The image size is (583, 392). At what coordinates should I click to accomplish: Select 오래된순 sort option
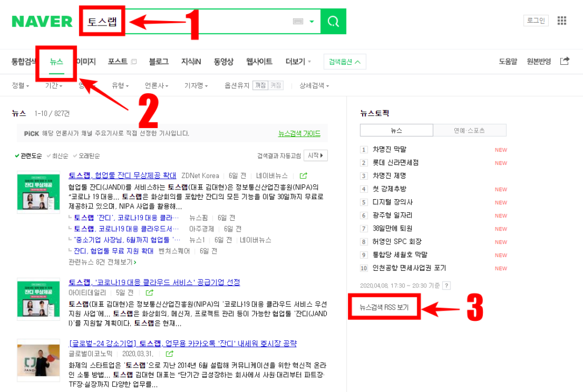[x=87, y=156]
